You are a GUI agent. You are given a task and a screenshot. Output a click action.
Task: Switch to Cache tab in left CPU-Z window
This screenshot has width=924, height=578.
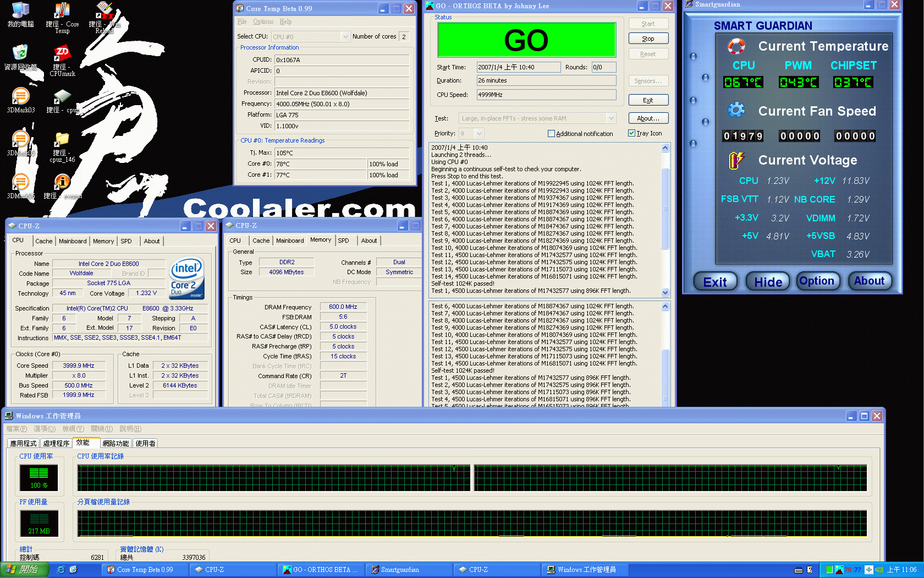(44, 241)
